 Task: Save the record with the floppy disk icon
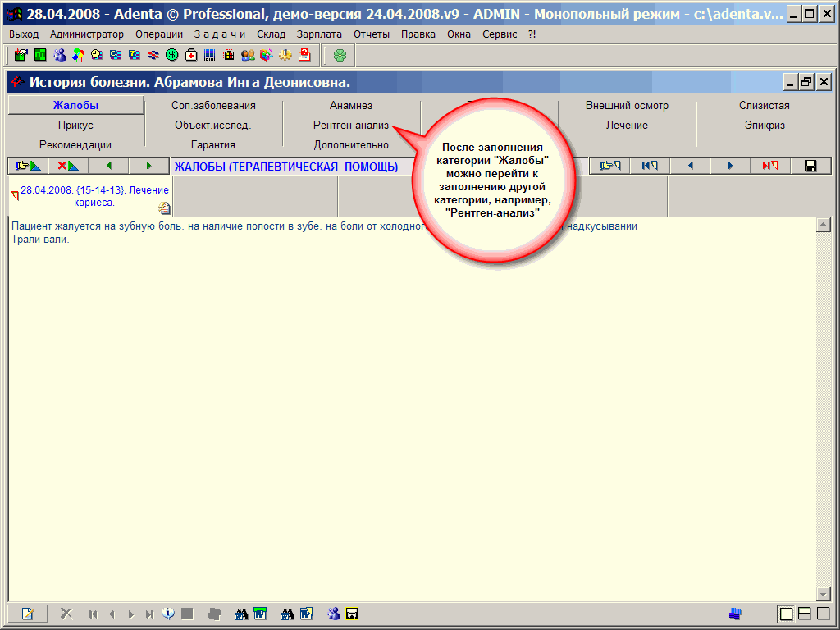pos(810,166)
